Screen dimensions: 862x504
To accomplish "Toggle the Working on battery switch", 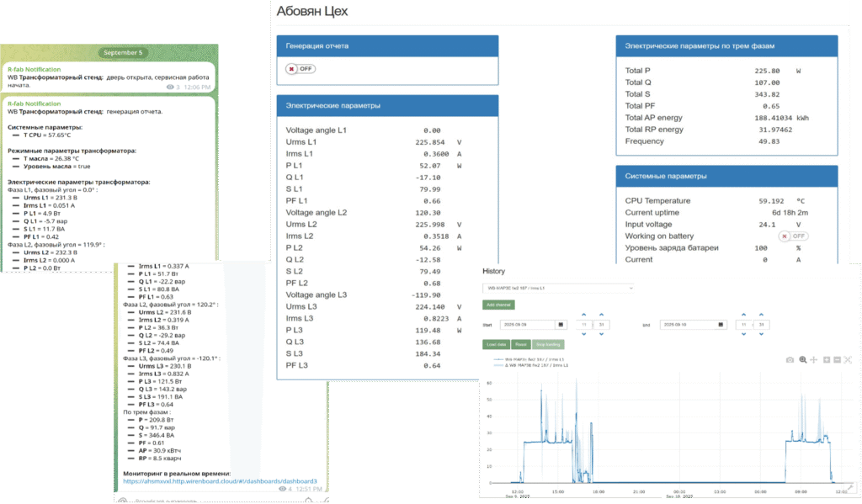I will click(x=793, y=236).
